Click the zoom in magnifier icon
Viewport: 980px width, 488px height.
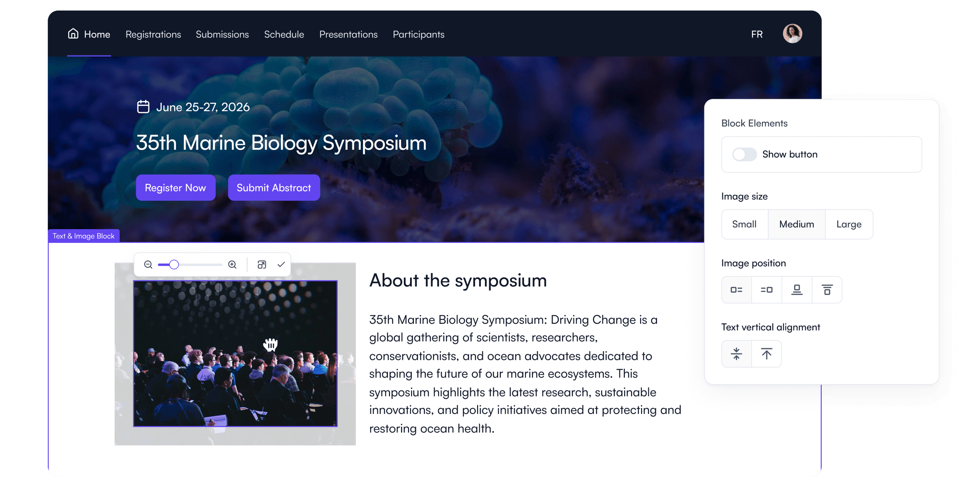(x=232, y=264)
